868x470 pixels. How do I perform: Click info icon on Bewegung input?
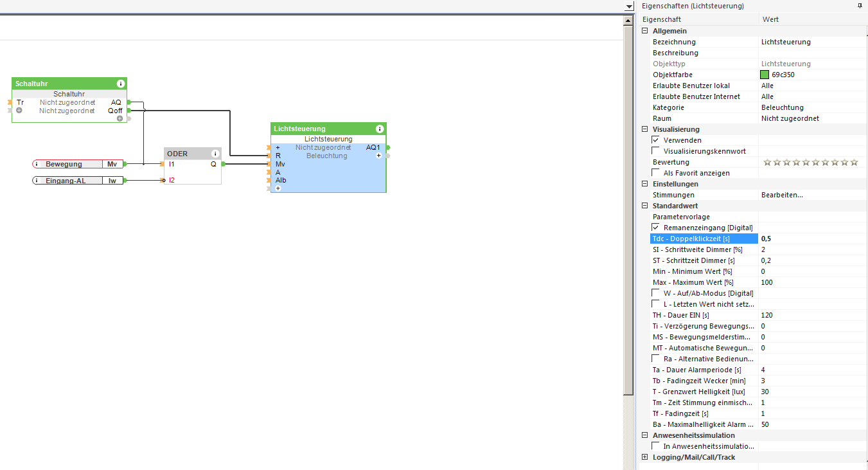tap(37, 164)
